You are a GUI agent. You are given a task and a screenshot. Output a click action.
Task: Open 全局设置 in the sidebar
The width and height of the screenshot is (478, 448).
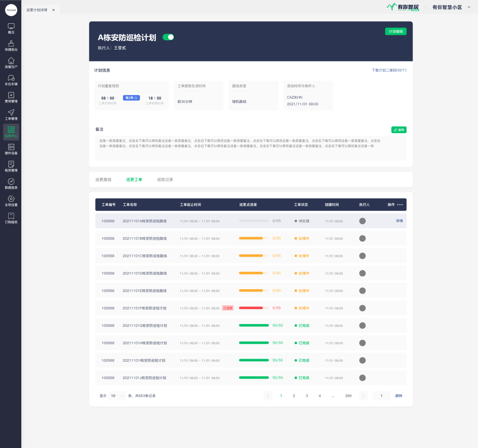(x=11, y=201)
